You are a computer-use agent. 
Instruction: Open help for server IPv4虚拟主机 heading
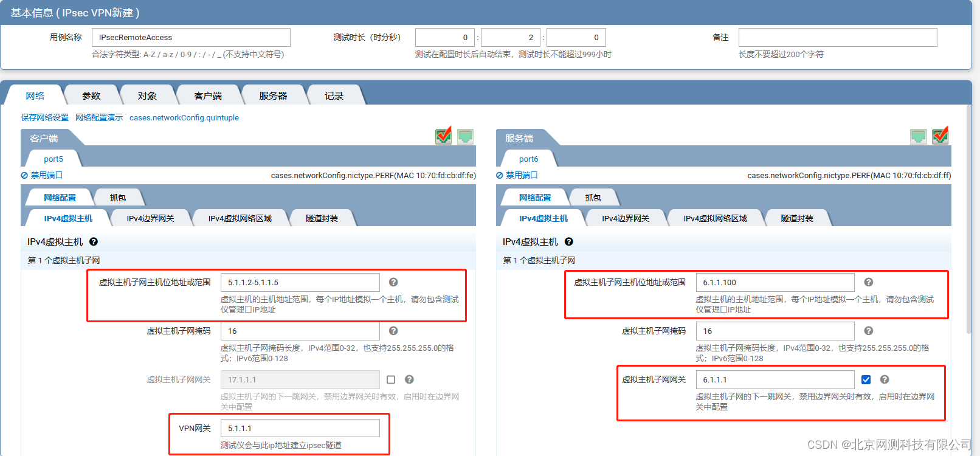tap(569, 241)
